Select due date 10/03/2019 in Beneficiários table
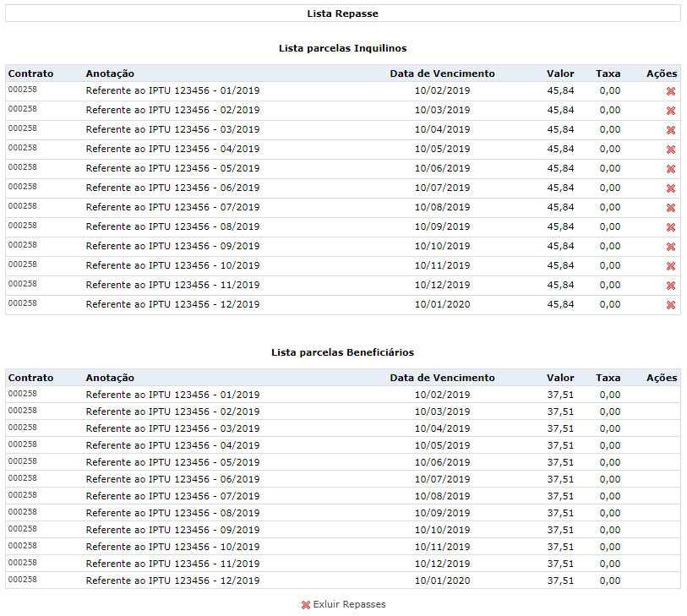Viewport: 687px width, 616px height. [x=442, y=412]
